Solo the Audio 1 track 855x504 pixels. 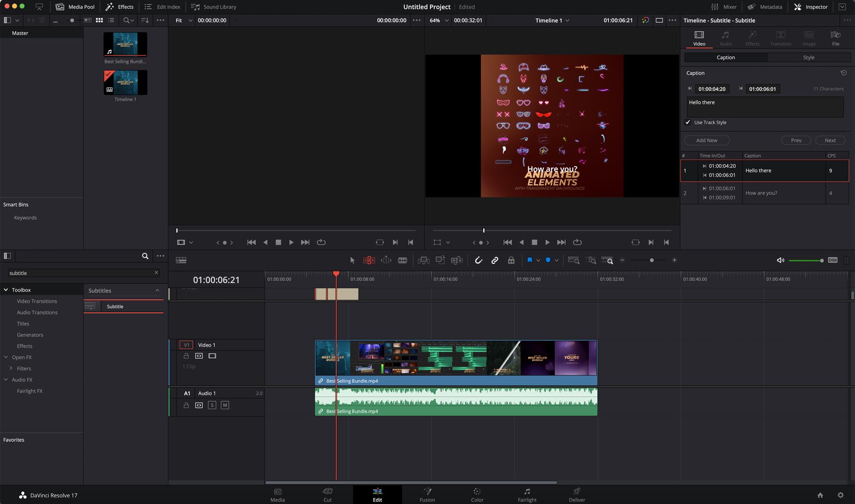(x=212, y=405)
